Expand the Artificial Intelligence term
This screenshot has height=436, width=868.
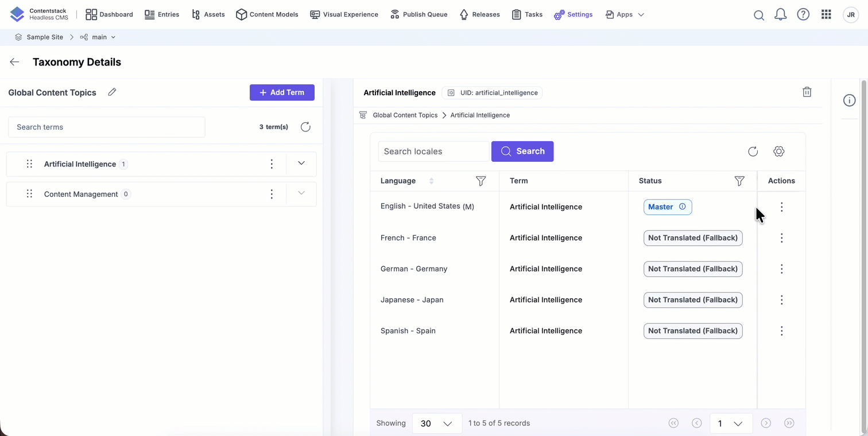coord(301,163)
